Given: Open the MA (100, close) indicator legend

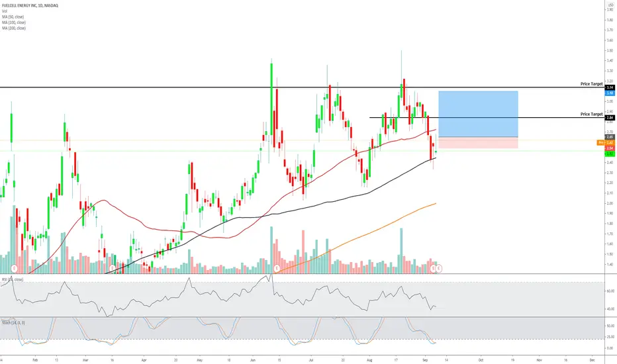Looking at the screenshot, I should (x=14, y=23).
